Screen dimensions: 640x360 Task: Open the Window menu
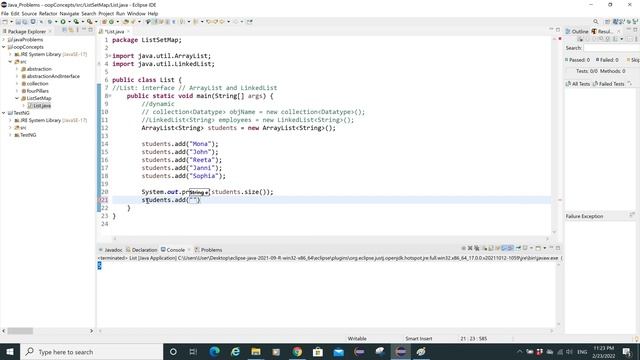tap(136, 13)
